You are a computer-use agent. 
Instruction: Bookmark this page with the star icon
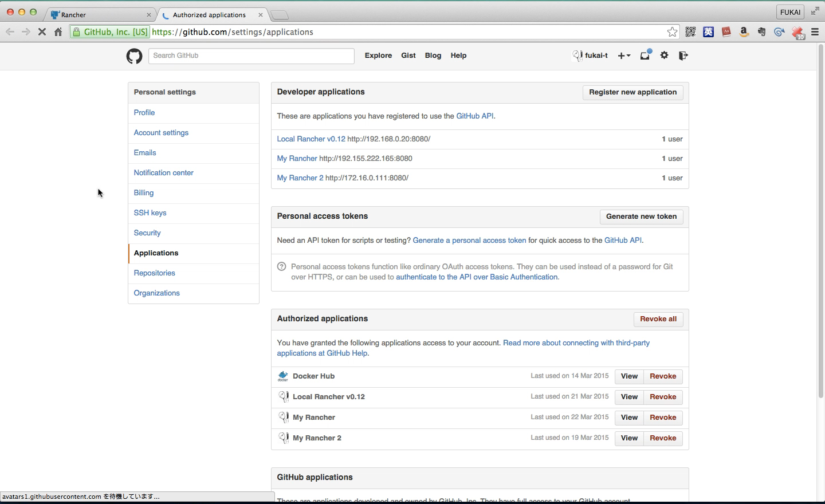[673, 32]
